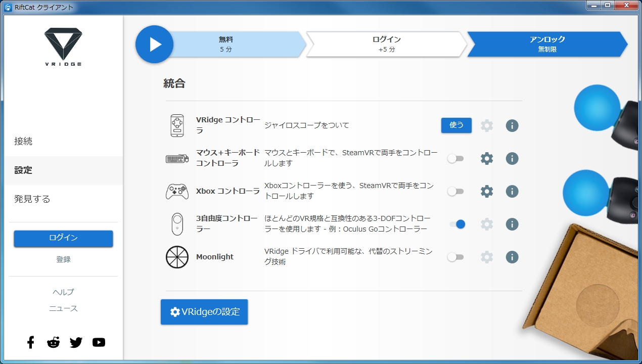
Task: Click the blue ログイン button in sidebar
Action: tap(63, 239)
